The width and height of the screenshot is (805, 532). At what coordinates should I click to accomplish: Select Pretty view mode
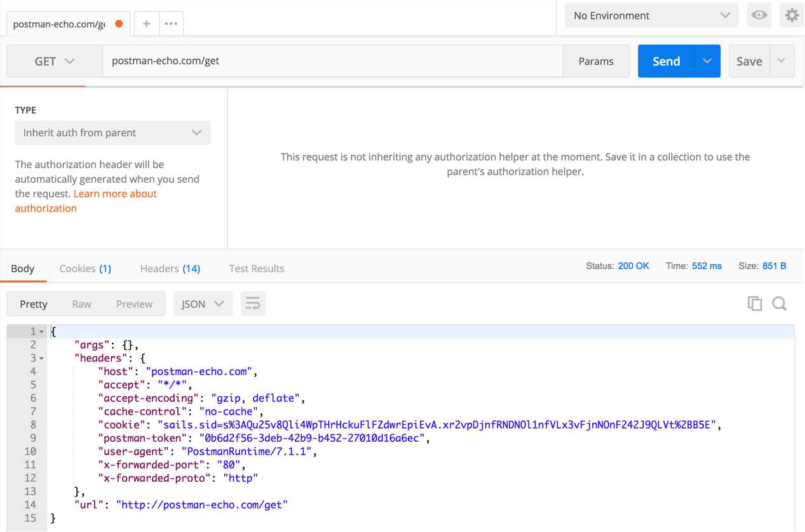34,304
